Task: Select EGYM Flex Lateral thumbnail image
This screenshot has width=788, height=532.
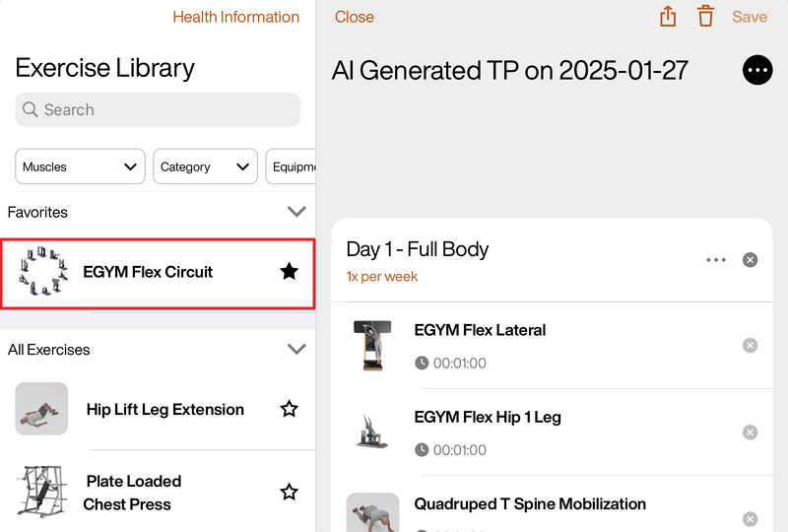Action: (x=372, y=345)
